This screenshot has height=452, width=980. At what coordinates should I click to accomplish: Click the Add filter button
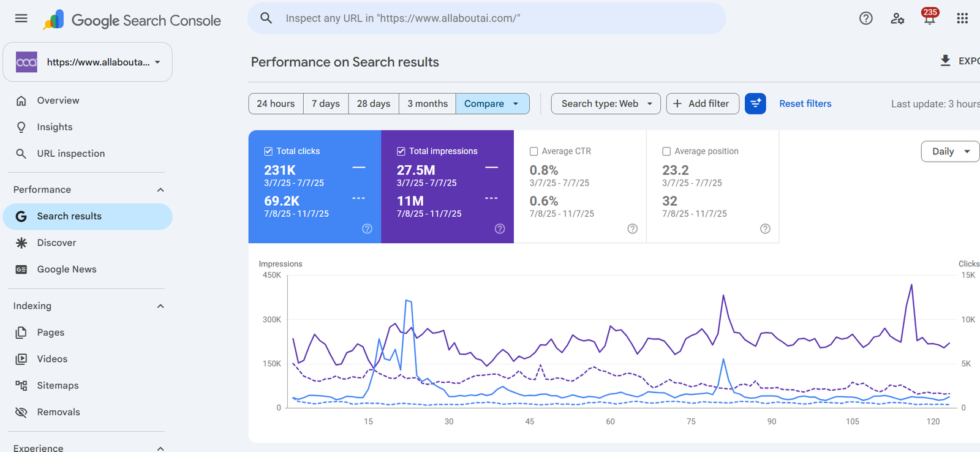pos(703,104)
